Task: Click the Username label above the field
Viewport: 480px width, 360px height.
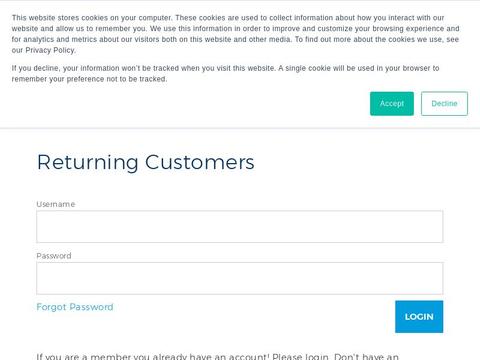Action: pos(56,204)
